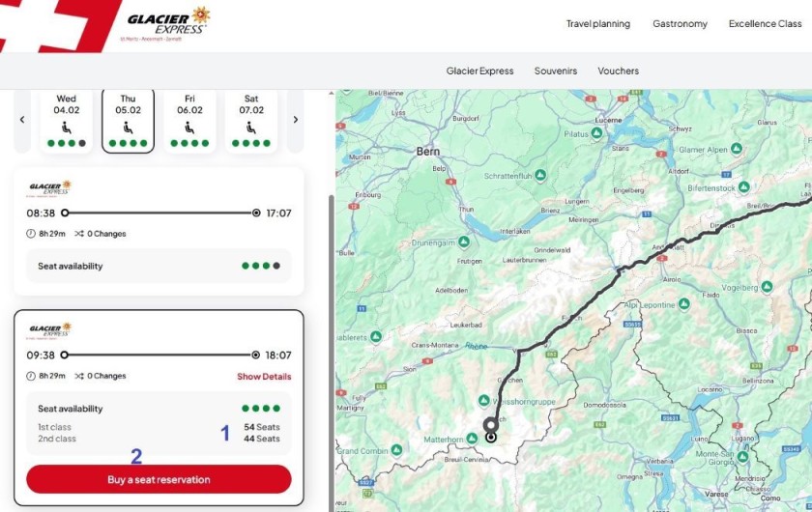Click the Weisshorngruppe marker on map
The image size is (812, 512).
pos(483,400)
